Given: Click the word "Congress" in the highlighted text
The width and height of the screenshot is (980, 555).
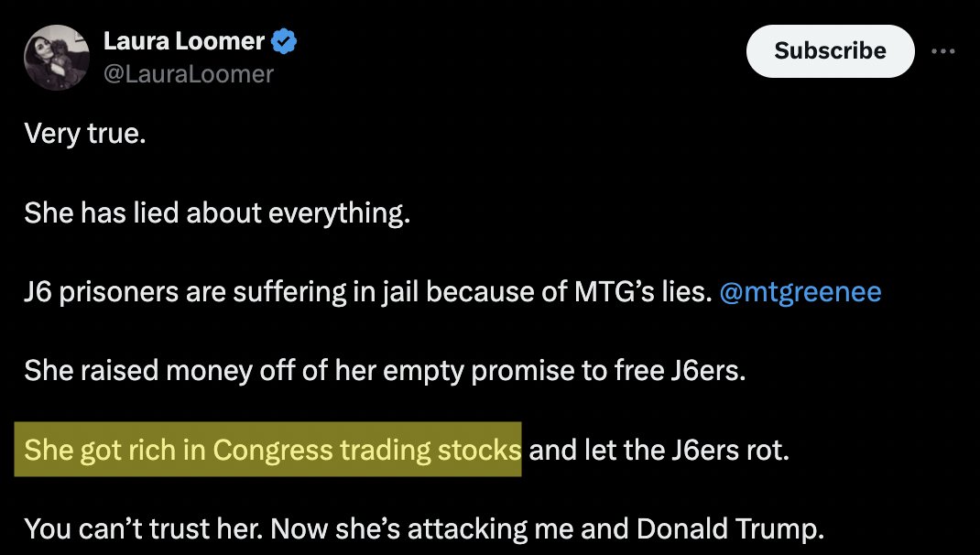Looking at the screenshot, I should pos(274,450).
